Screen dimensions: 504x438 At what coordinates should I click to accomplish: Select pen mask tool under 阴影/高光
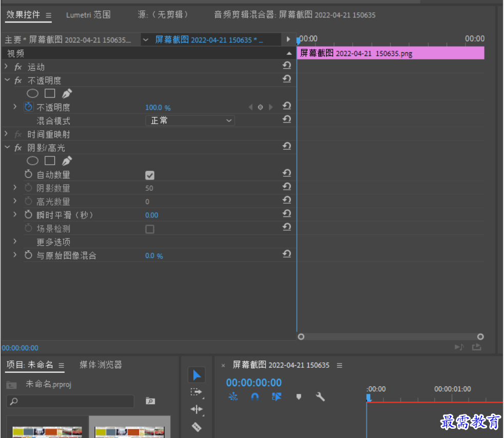67,161
